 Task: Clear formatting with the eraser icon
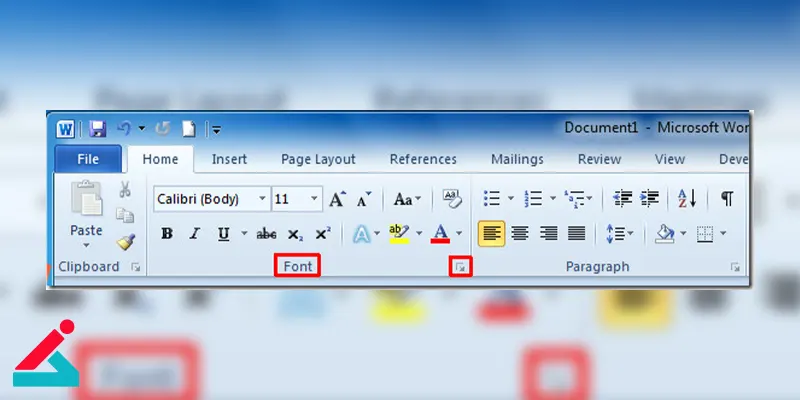[x=452, y=198]
